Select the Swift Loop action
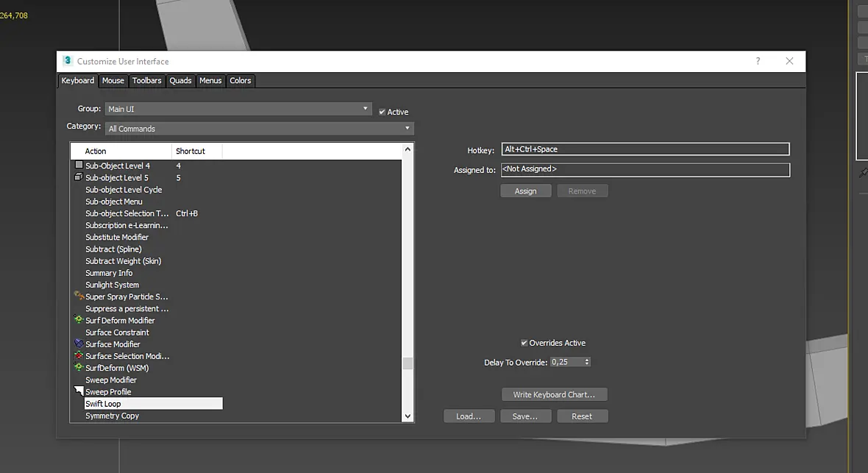 point(153,404)
